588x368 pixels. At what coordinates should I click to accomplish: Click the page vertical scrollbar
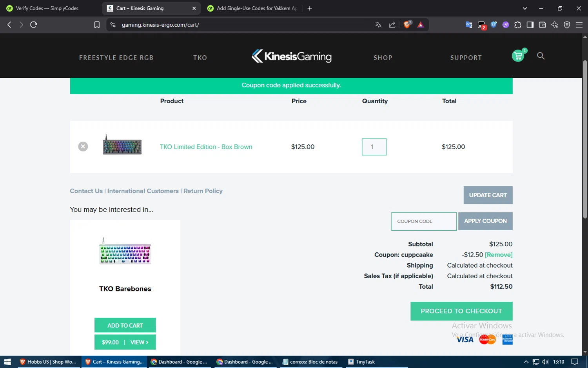click(x=585, y=139)
